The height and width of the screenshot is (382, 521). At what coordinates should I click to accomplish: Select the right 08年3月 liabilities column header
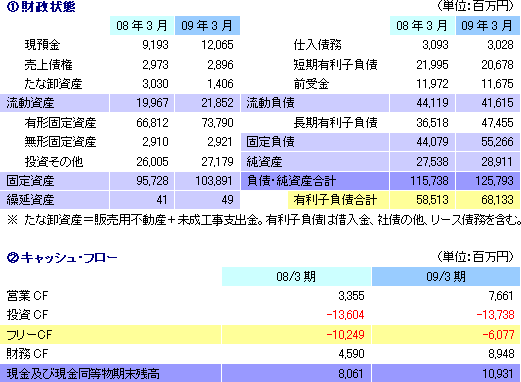[x=422, y=26]
